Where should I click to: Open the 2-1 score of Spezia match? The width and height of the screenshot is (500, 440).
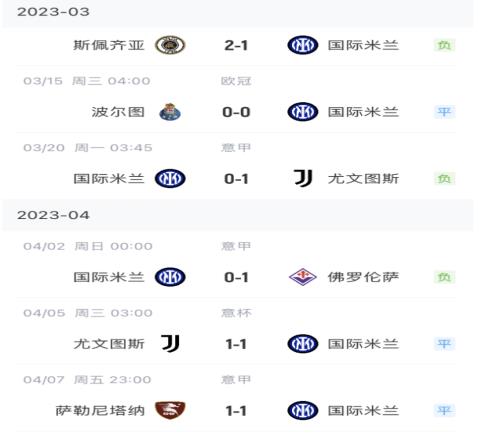pos(236,45)
